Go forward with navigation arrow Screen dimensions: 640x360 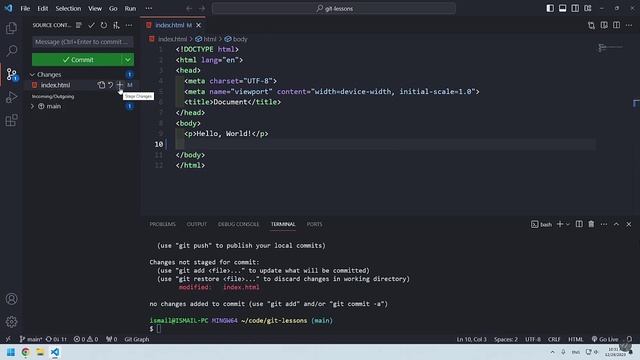tap(202, 8)
